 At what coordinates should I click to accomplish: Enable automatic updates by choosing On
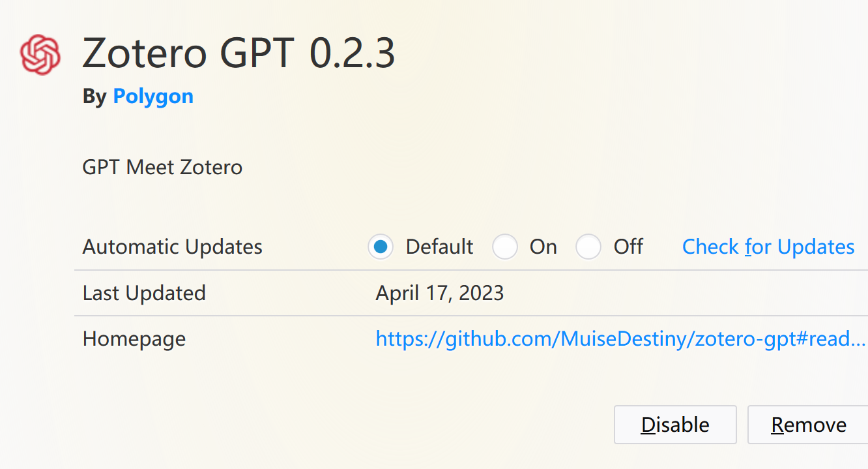coord(505,247)
